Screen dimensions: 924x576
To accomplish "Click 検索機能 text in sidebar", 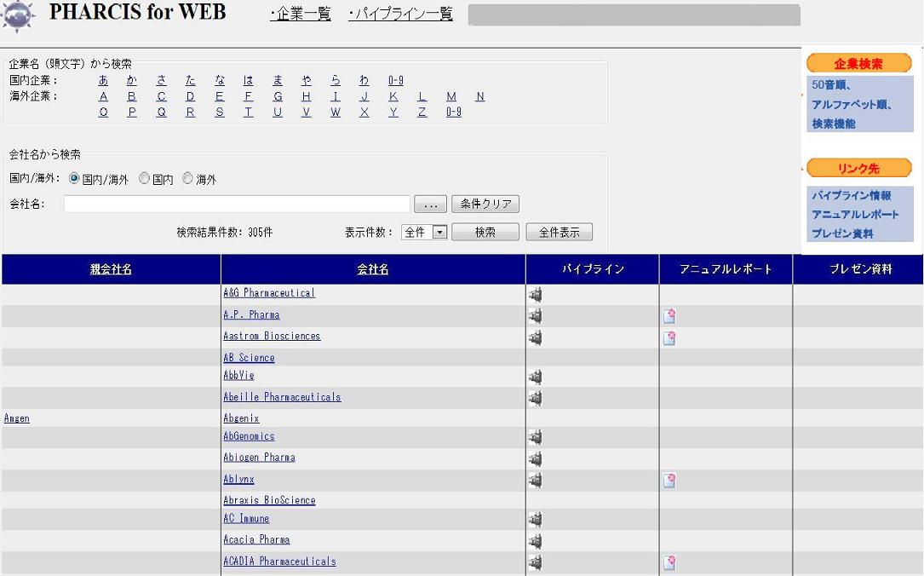I will point(833,124).
